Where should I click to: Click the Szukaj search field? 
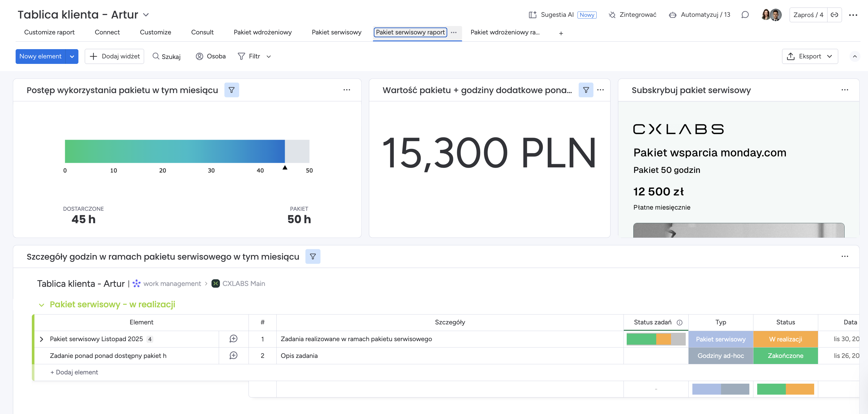tap(167, 56)
